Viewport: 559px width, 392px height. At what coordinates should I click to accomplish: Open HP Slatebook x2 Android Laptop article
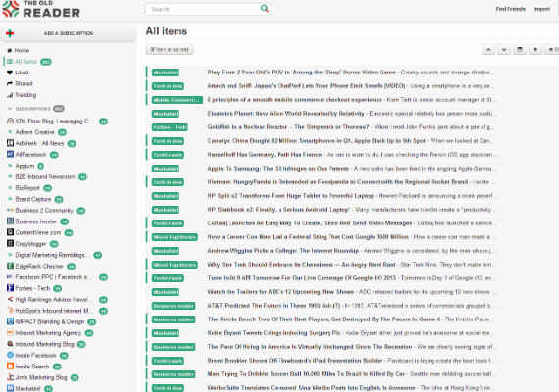279,210
